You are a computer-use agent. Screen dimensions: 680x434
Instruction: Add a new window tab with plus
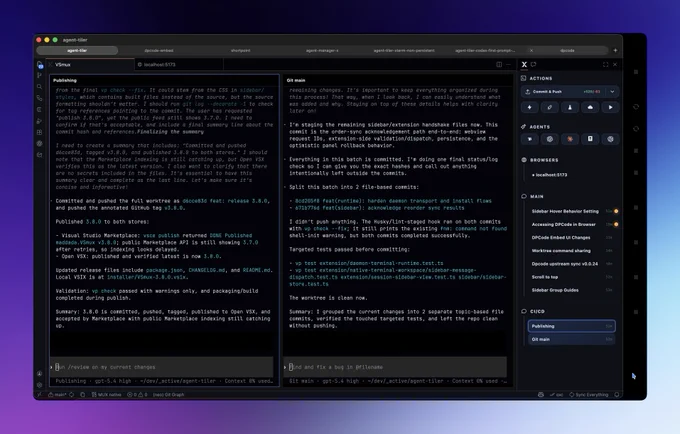tap(615, 50)
